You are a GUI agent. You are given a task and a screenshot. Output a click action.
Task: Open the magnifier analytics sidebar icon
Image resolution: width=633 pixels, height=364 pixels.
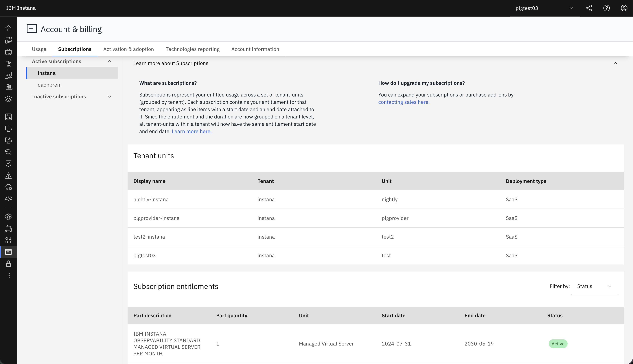8,152
